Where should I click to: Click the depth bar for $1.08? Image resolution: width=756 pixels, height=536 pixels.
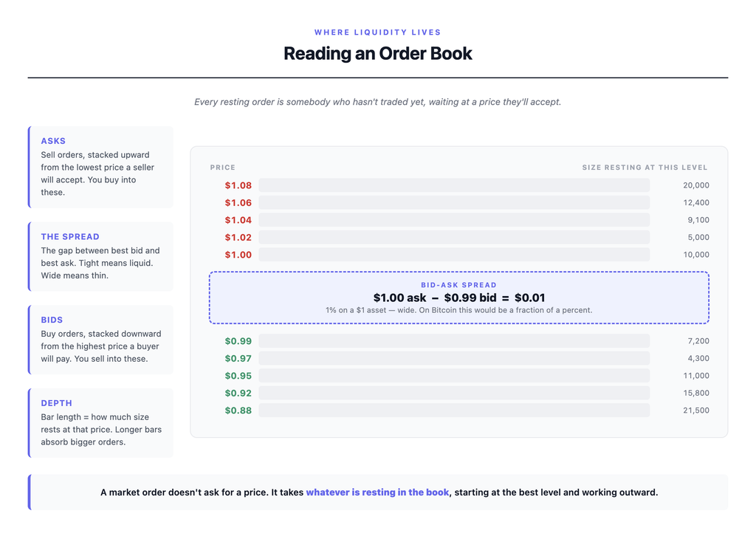point(454,185)
